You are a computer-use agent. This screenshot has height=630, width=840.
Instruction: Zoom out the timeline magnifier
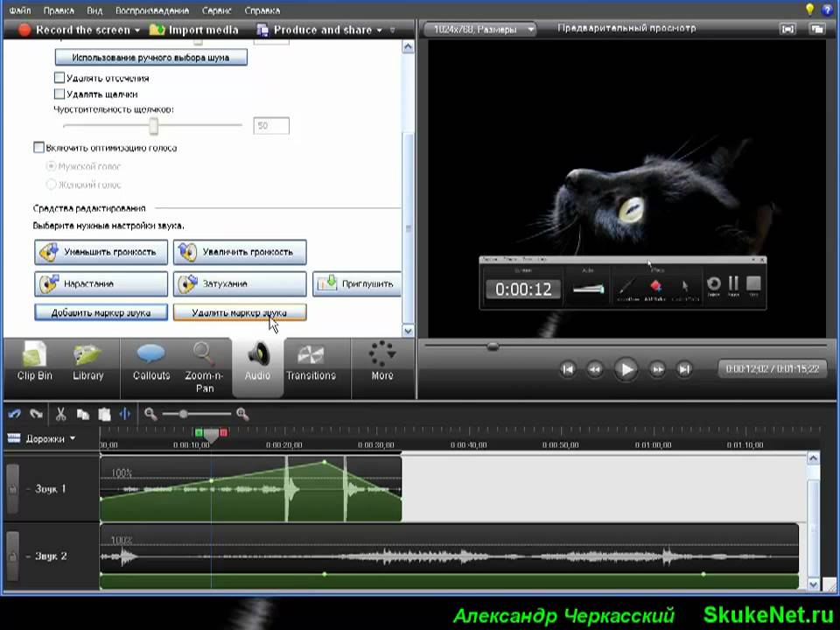(x=150, y=414)
